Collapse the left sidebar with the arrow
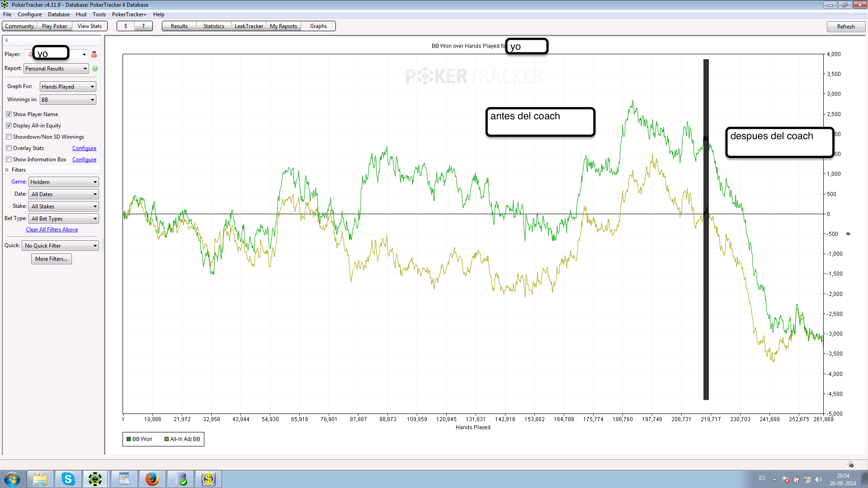 [x=6, y=40]
